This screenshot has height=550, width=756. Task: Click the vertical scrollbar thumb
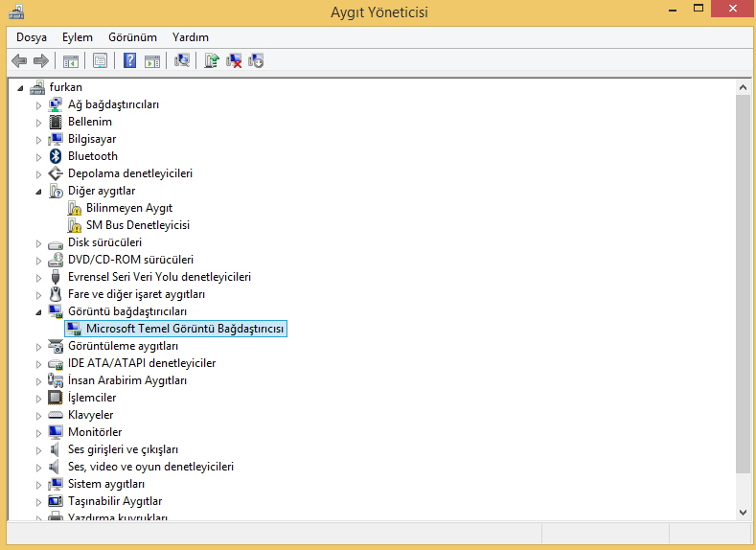coord(743,284)
